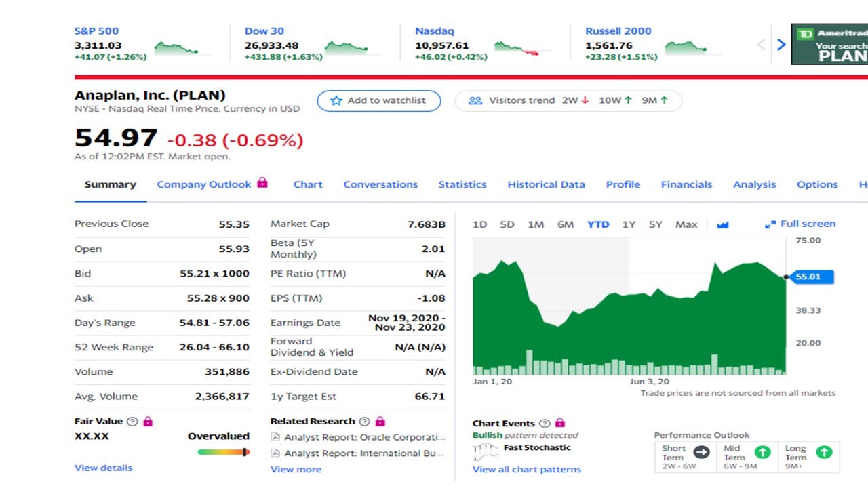Click the 55.01 price marker on chart

[812, 277]
